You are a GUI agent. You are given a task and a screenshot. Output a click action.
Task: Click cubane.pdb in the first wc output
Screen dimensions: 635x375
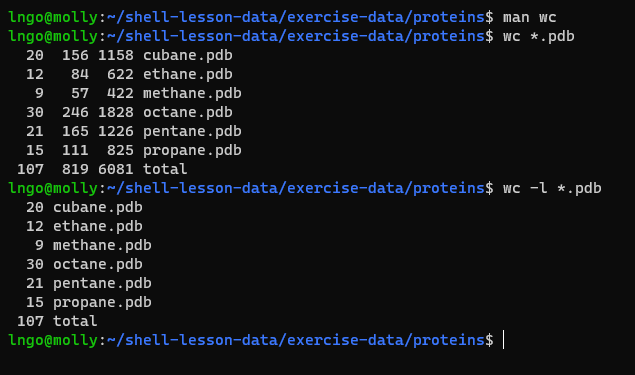[x=188, y=55]
